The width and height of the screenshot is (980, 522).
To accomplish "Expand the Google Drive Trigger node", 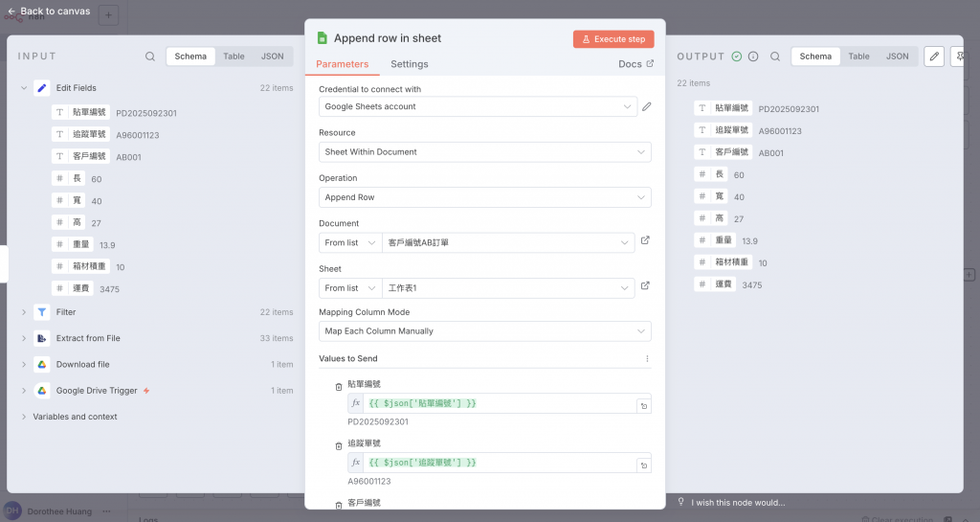I will (x=24, y=391).
